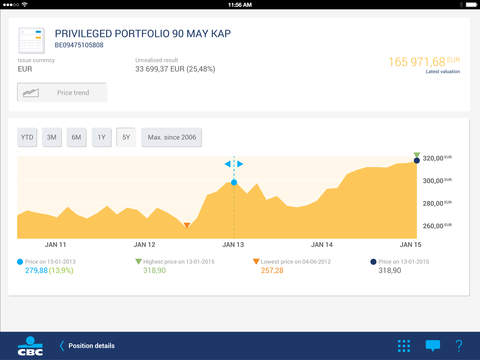The height and width of the screenshot is (360, 480).
Task: Click the left arrow of chart cursor
Action: click(x=228, y=164)
